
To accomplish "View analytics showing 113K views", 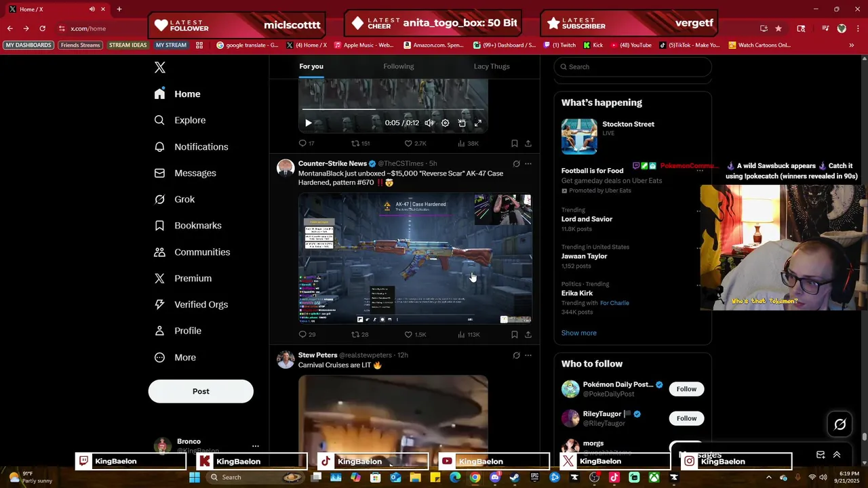I will coord(469,334).
